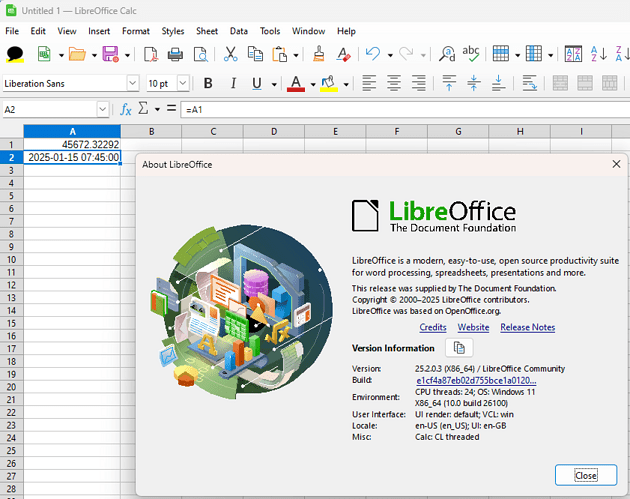Align cell content to the top
This screenshot has height=499, width=630.
449,83
